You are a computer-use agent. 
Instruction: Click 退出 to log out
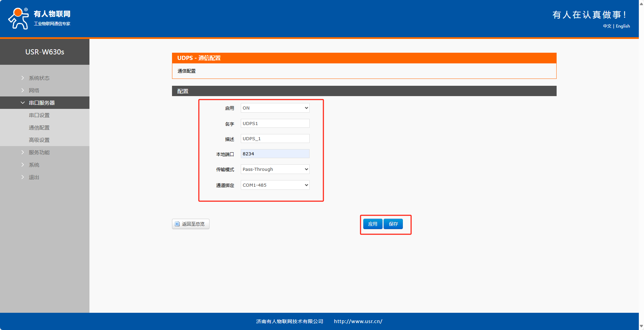click(x=34, y=177)
